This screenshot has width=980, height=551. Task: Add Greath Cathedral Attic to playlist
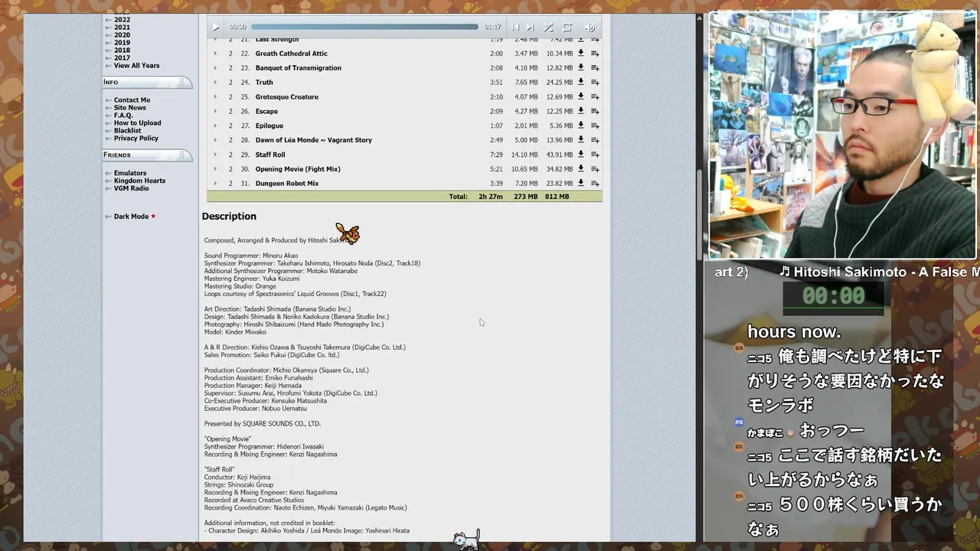click(595, 54)
